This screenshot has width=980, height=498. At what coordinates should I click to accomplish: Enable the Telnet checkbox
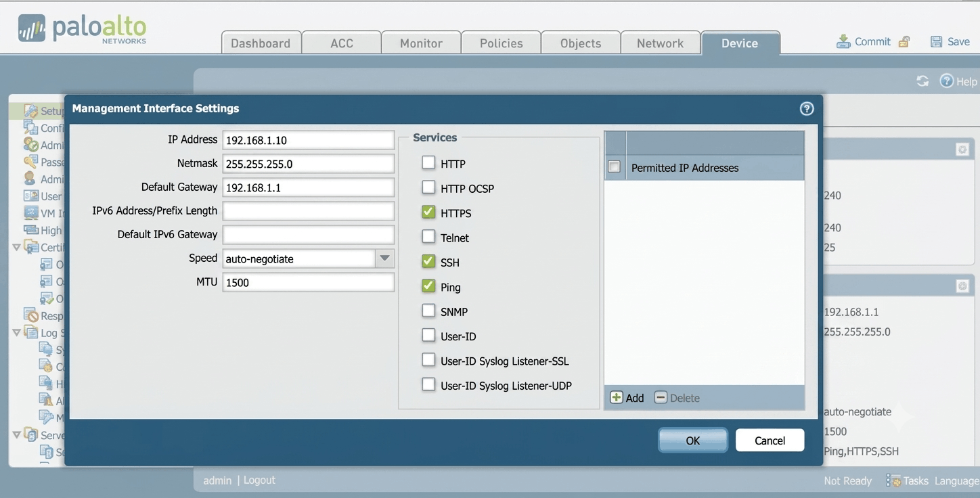[x=428, y=237]
